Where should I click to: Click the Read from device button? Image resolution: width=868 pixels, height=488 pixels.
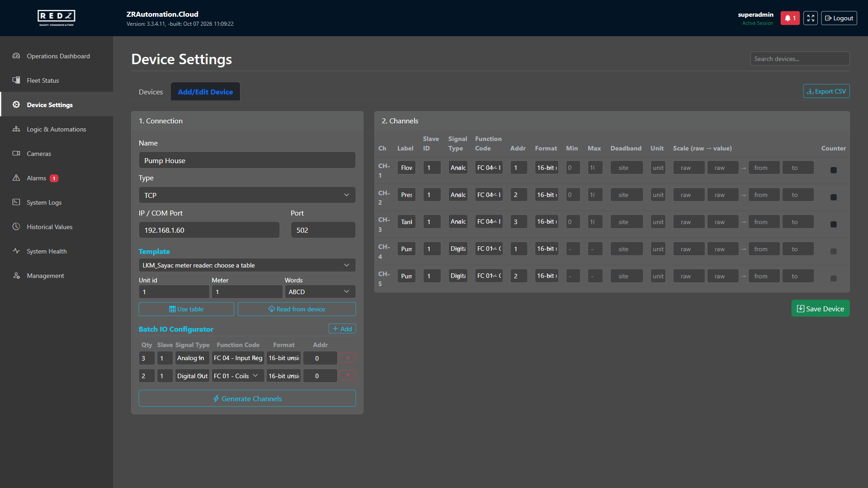click(x=297, y=309)
